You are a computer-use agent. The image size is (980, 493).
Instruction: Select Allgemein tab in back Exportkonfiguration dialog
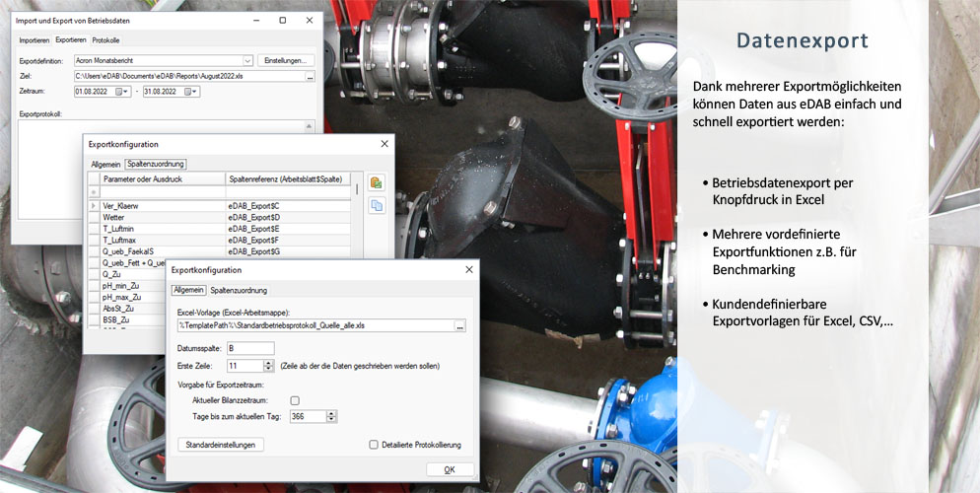[x=105, y=165]
